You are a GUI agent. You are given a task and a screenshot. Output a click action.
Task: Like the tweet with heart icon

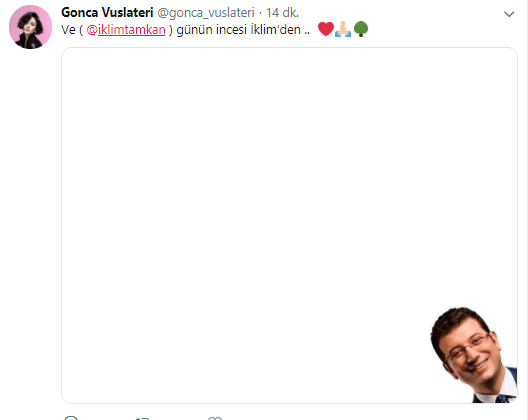[x=215, y=418]
